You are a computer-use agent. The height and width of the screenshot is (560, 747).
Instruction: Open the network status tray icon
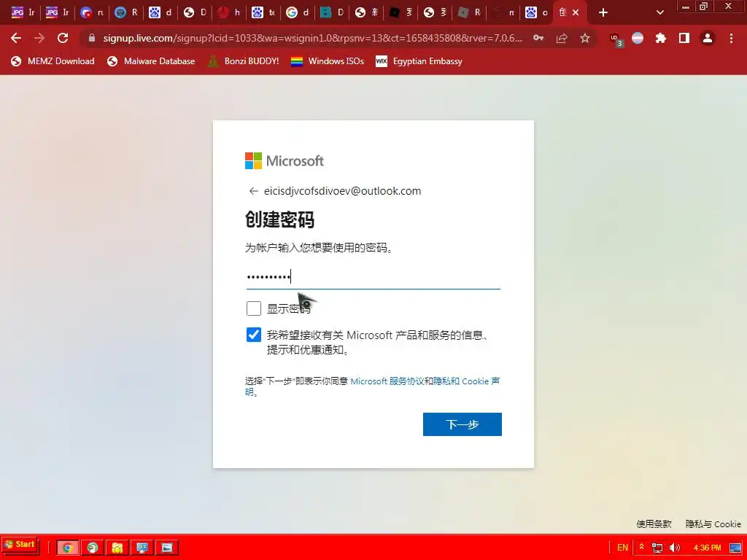(x=657, y=548)
